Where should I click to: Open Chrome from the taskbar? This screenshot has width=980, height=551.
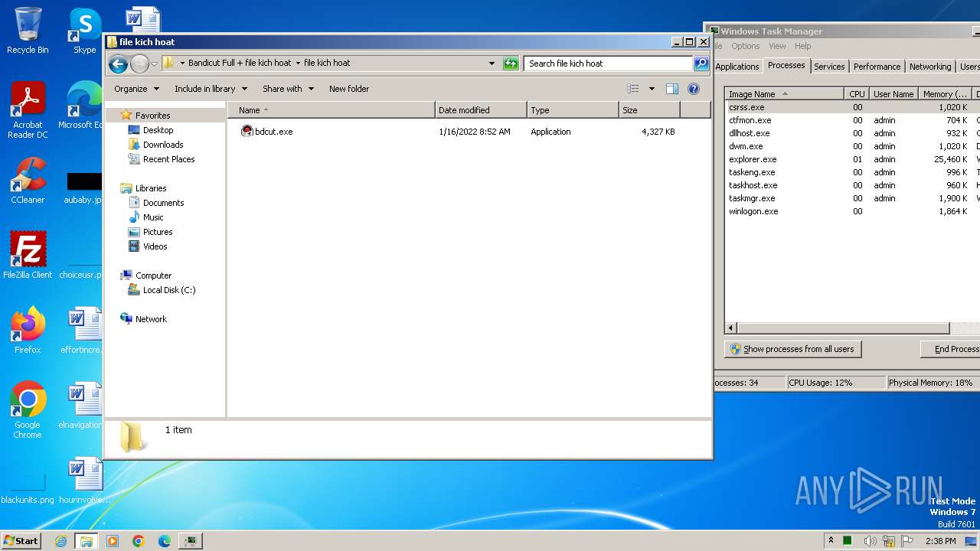pos(139,541)
